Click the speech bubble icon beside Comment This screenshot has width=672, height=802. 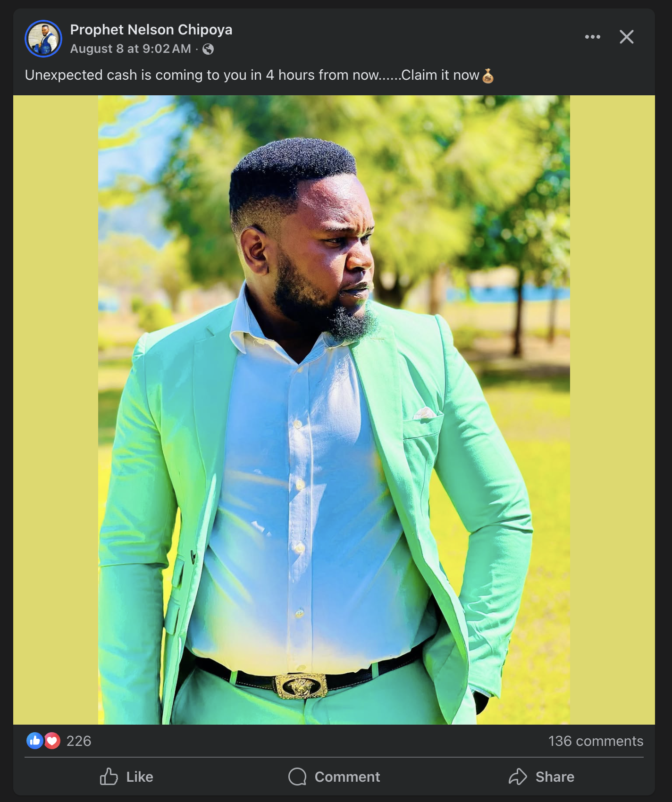[297, 776]
